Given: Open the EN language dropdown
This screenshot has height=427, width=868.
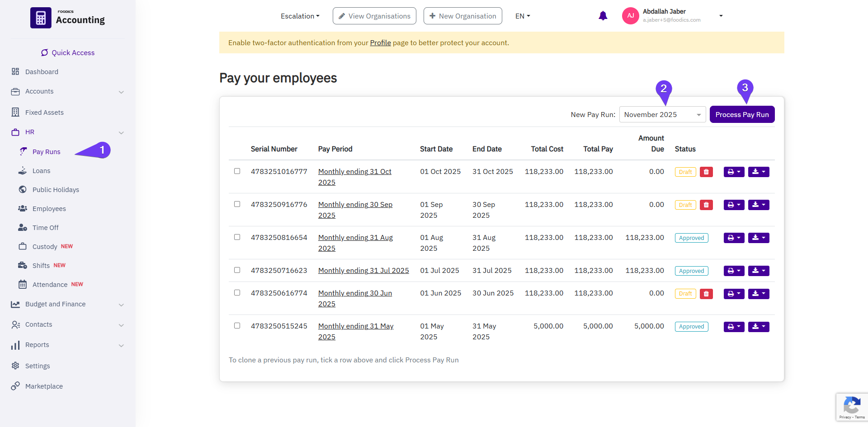Looking at the screenshot, I should point(522,16).
